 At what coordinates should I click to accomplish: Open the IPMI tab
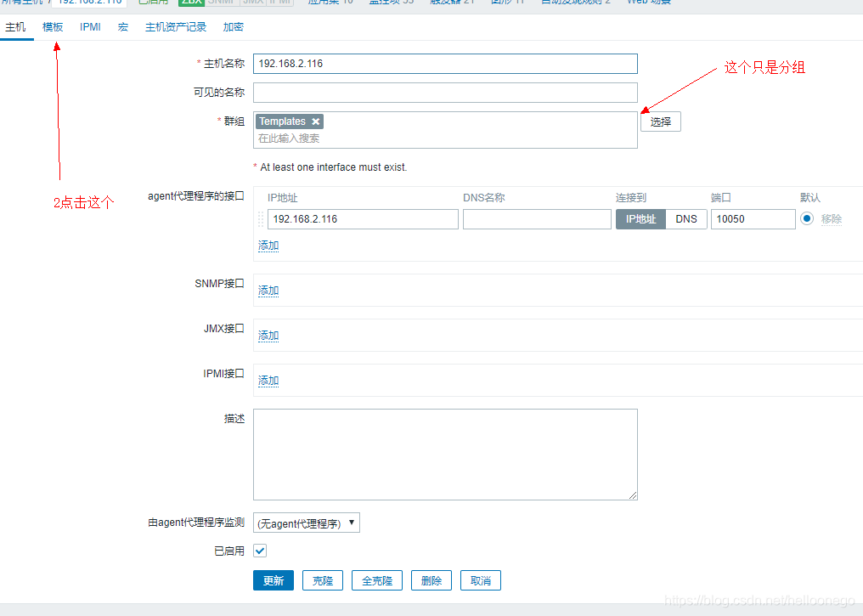tap(90, 27)
